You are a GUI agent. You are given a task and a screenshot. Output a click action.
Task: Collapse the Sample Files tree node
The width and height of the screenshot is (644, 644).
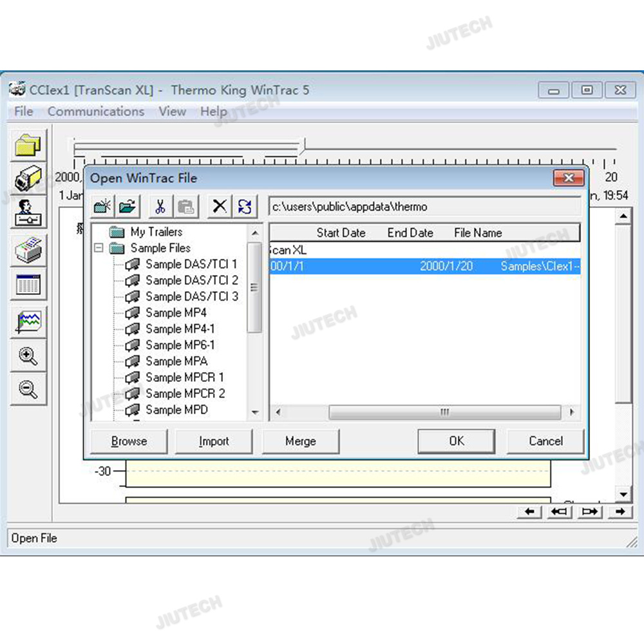coord(99,248)
